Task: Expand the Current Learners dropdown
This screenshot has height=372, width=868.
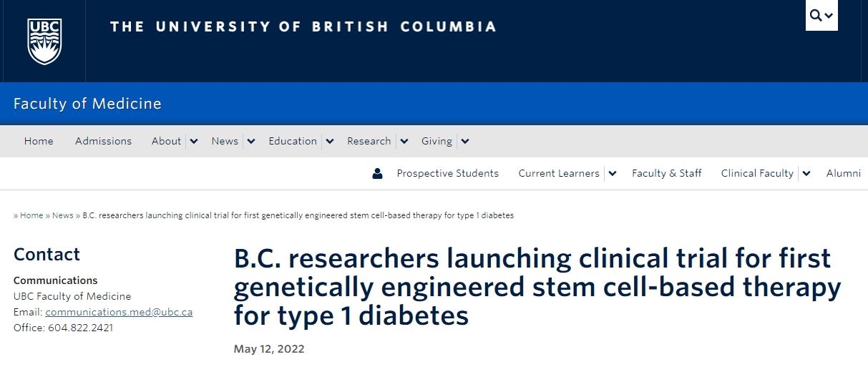Action: click(612, 173)
